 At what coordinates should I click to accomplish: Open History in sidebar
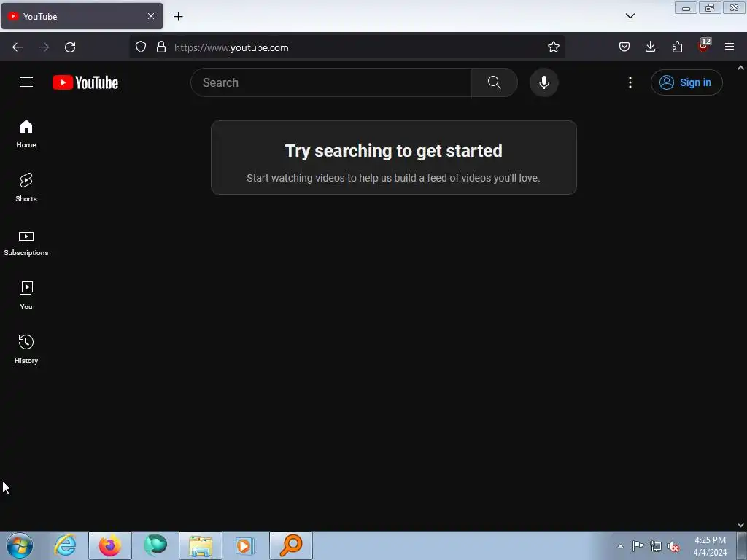pos(26,349)
